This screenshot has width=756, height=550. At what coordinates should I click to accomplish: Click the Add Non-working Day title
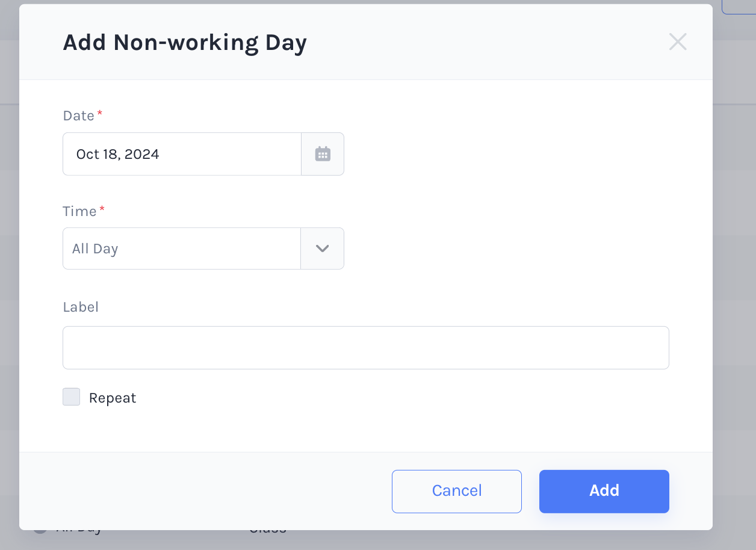tap(185, 43)
